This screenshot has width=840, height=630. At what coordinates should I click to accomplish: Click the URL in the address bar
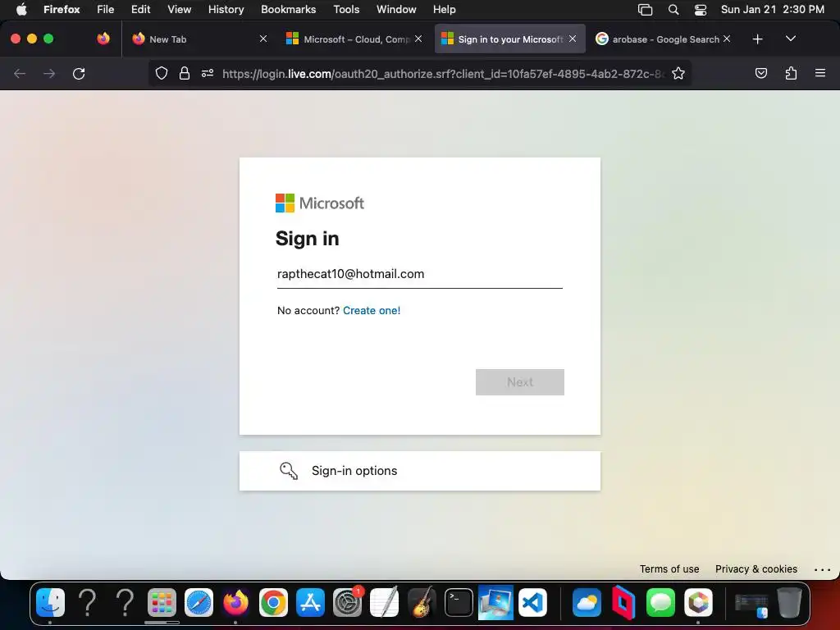(443, 74)
